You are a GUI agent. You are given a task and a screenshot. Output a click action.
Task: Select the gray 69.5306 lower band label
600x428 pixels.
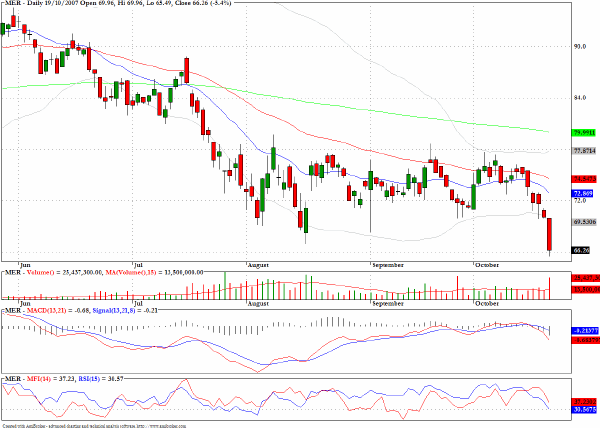tap(584, 221)
